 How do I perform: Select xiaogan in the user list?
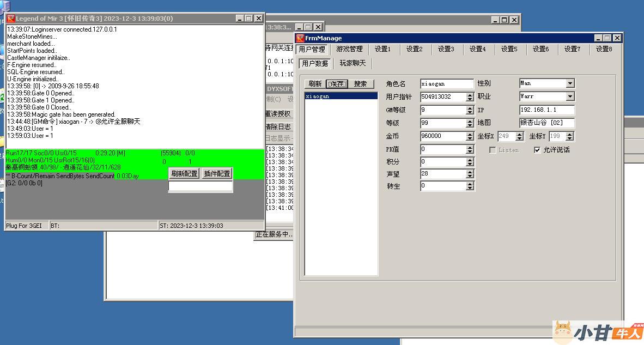point(317,96)
